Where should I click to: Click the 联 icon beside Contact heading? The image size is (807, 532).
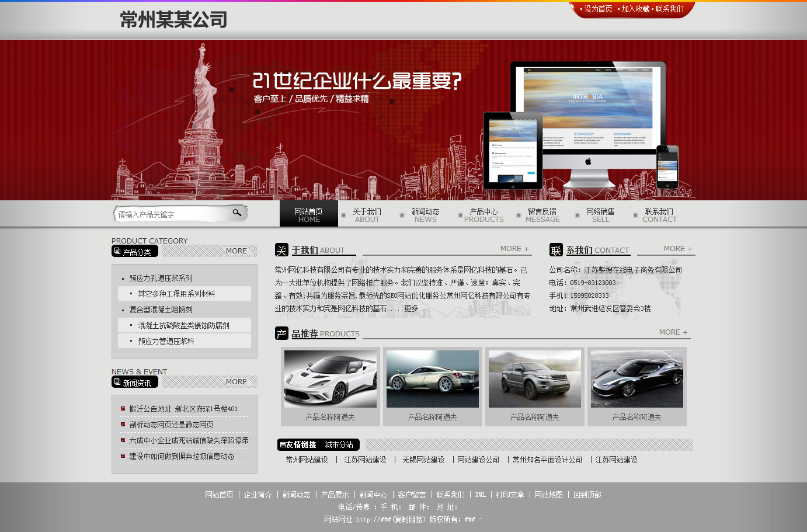[x=556, y=250]
